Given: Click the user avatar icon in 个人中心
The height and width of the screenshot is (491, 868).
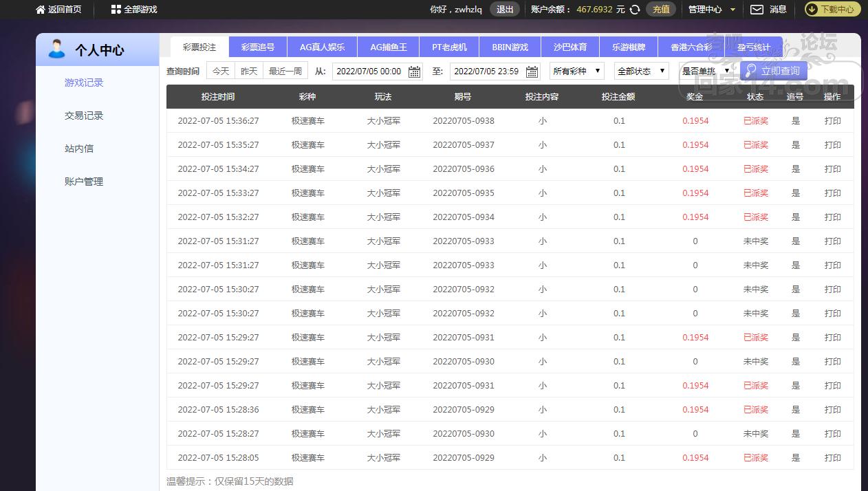Looking at the screenshot, I should coord(56,50).
